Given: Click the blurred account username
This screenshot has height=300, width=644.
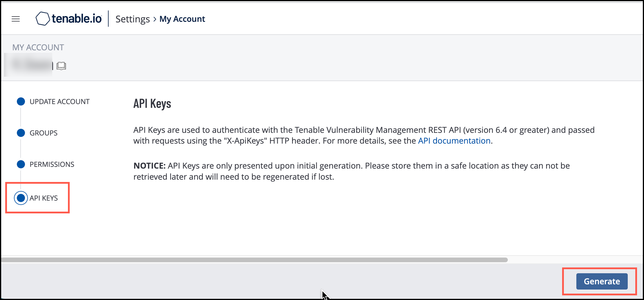Looking at the screenshot, I should click(x=30, y=65).
